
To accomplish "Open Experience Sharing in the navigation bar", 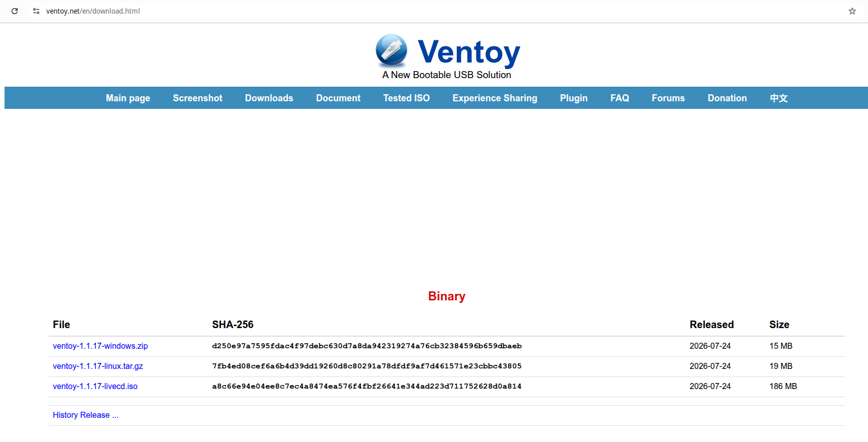I will [x=495, y=98].
